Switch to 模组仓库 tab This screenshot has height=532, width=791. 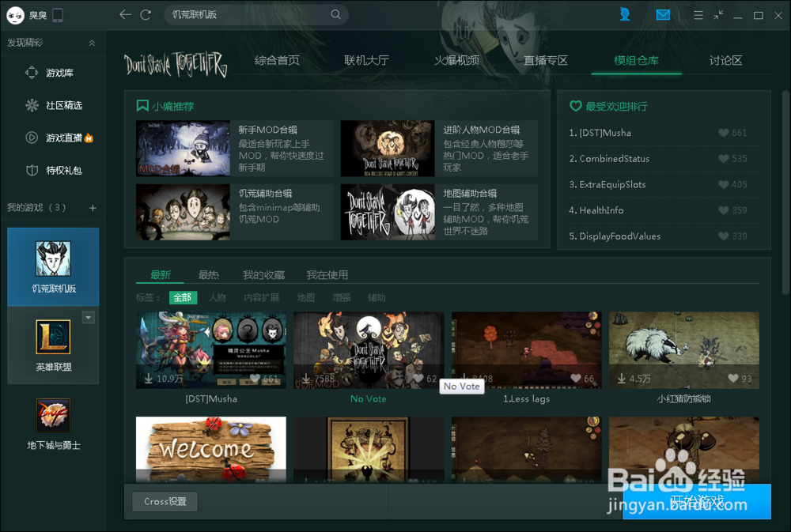pos(636,61)
